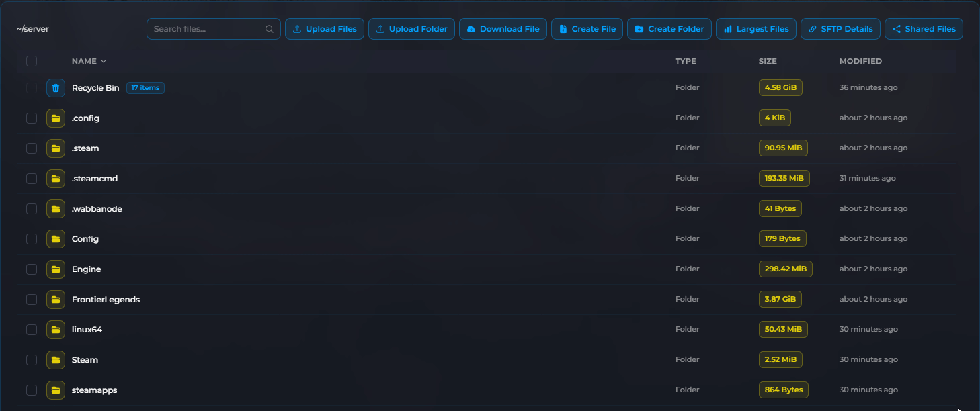Click the steamapps folder icon
This screenshot has height=411, width=980.
point(56,390)
